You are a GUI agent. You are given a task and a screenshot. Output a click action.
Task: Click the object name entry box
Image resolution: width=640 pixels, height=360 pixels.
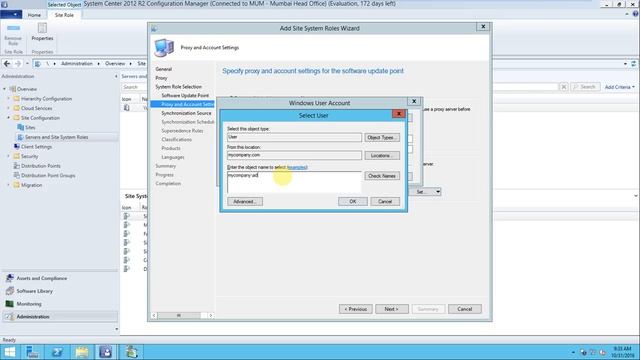coord(294,182)
